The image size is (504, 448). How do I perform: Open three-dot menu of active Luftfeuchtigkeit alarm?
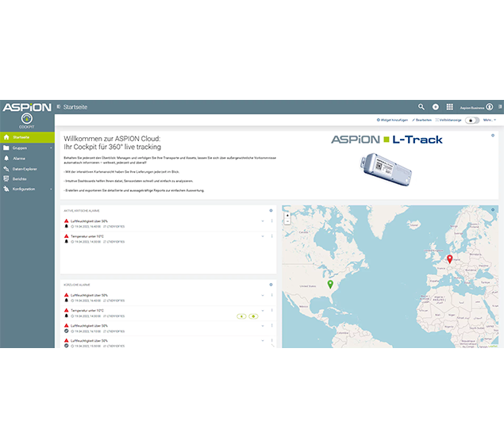pyautogui.click(x=272, y=221)
